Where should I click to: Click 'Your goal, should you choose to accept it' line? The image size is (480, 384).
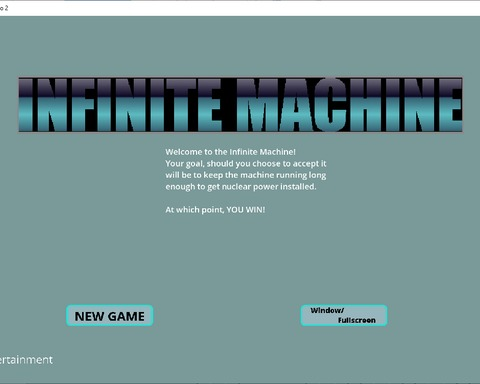click(x=246, y=164)
